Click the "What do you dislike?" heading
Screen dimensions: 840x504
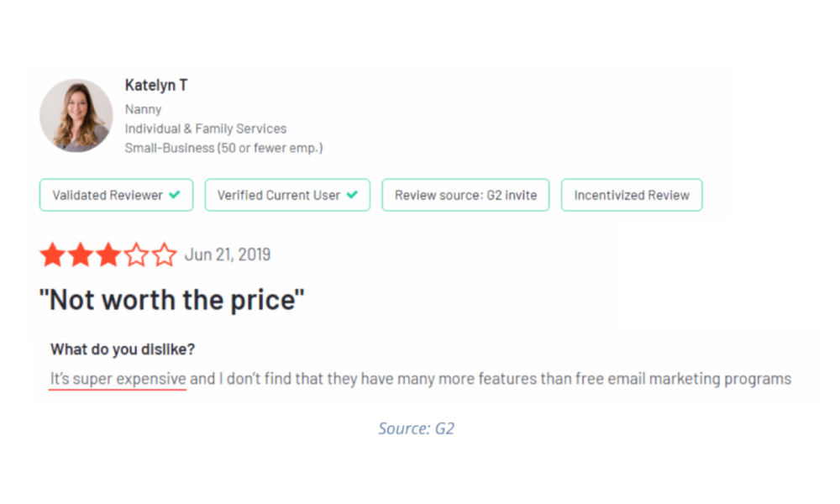click(x=123, y=349)
